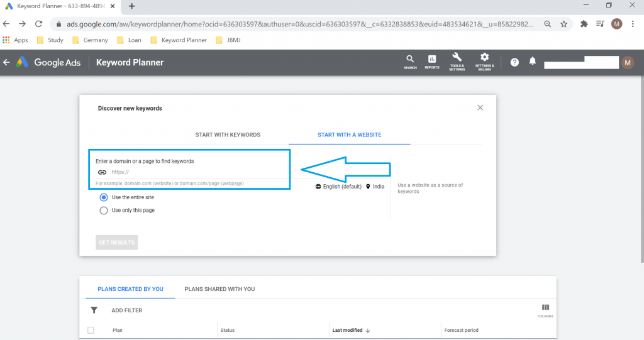Image resolution: width=644 pixels, height=340 pixels.
Task: Click browser back arrow
Action: pyautogui.click(x=6, y=24)
